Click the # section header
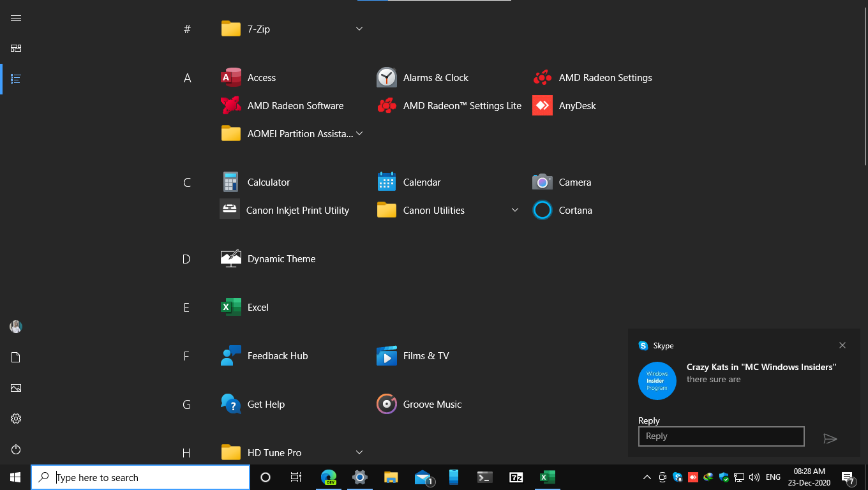Viewport: 868px width, 490px height. tap(187, 29)
